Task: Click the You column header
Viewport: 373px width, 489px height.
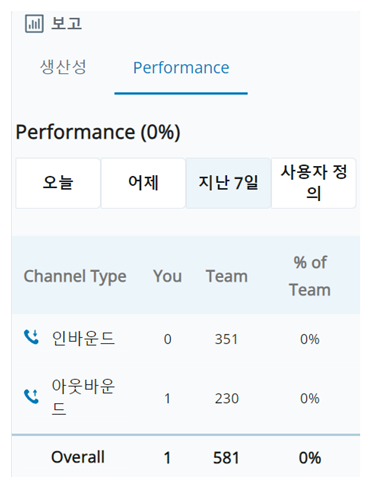Action: pos(167,276)
